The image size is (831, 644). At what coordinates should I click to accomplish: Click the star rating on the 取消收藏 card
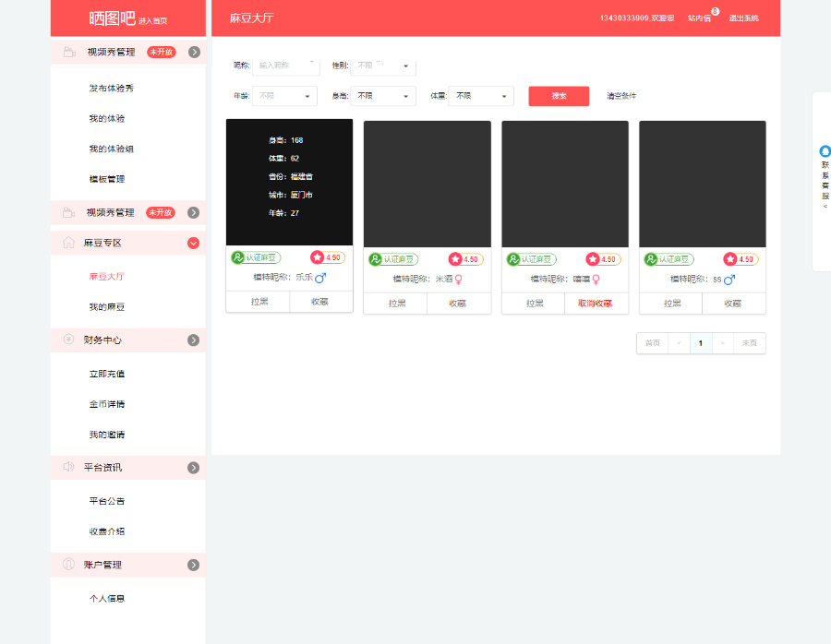(603, 259)
